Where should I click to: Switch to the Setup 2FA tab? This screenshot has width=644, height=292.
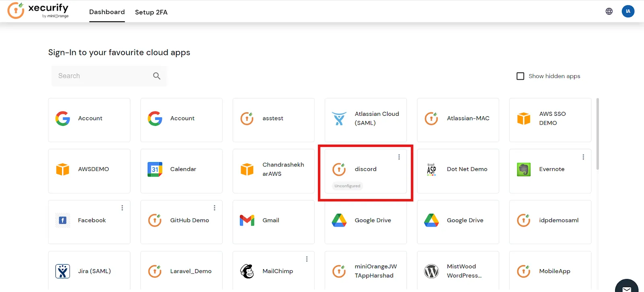click(151, 12)
